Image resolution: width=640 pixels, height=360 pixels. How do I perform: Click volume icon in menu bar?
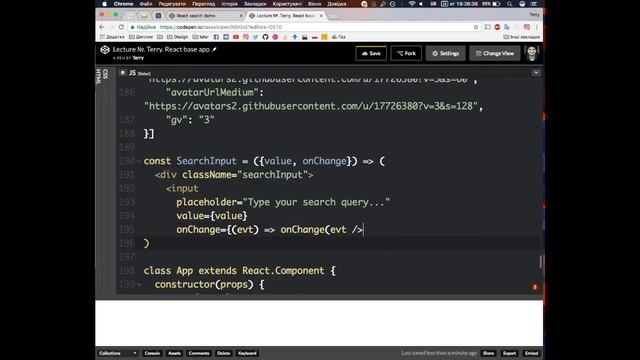point(421,4)
